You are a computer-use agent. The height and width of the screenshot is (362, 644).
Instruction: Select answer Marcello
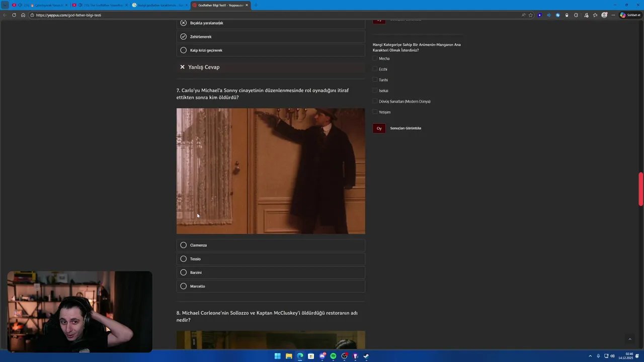(271, 286)
